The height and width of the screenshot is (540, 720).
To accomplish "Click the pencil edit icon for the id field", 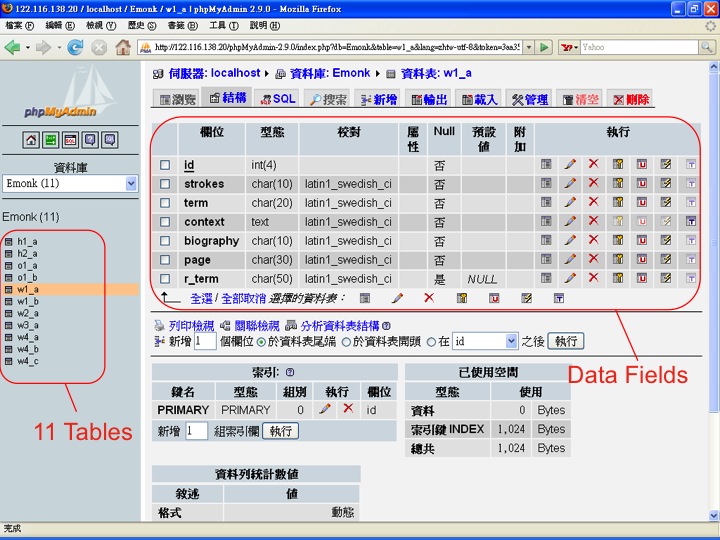I will coord(570,164).
